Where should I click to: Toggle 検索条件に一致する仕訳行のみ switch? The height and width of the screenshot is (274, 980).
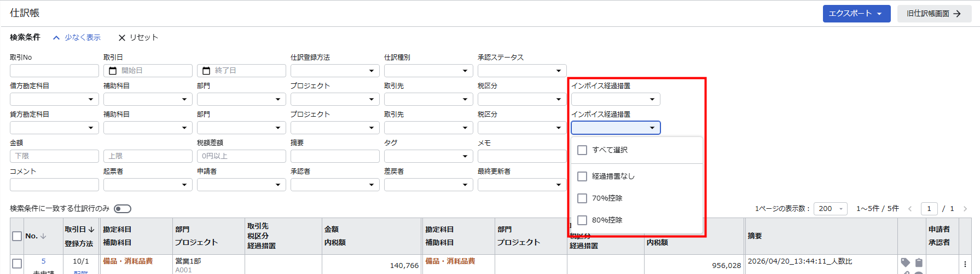point(123,209)
